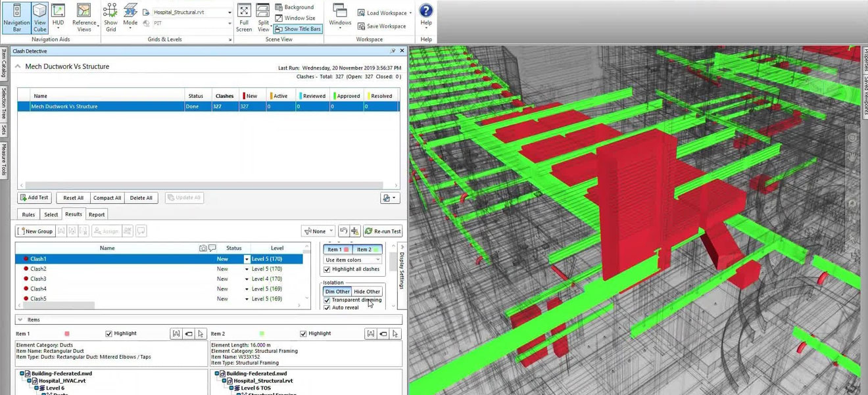Click the icon left of Re-run Test
Viewport: 868px width, 395px height.
coord(355,231)
